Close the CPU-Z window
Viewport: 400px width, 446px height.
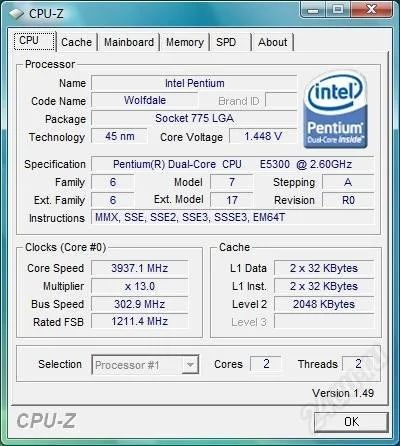pos(371,10)
